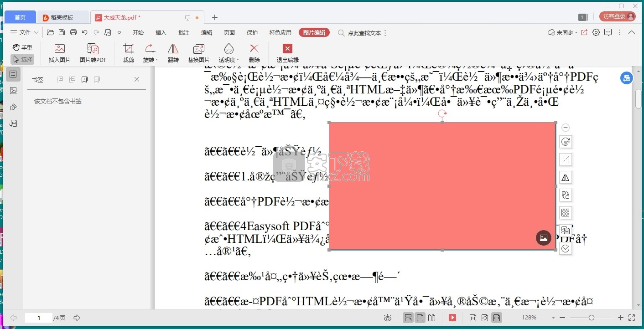644x329 pixels.
Task: Click the Save icon in quick toolbar
Action: pyautogui.click(x=62, y=32)
